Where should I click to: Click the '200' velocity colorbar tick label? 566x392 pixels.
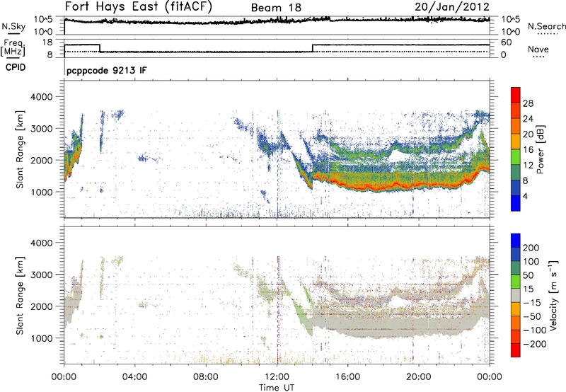coord(531,248)
